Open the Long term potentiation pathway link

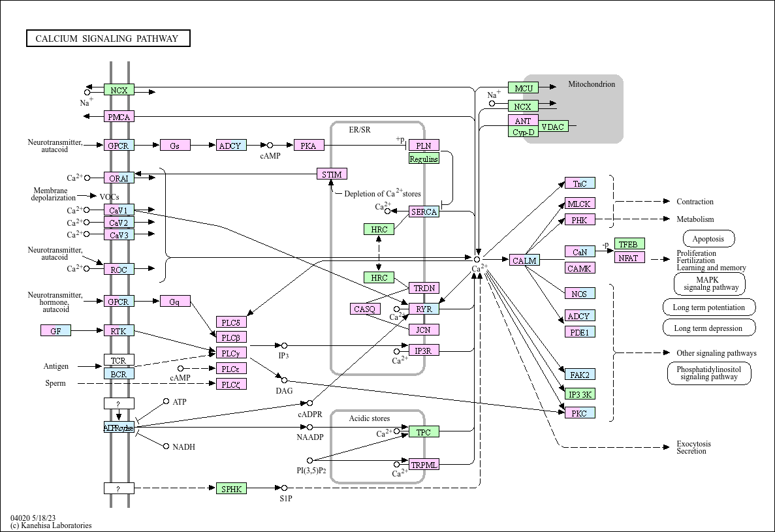[x=709, y=307]
